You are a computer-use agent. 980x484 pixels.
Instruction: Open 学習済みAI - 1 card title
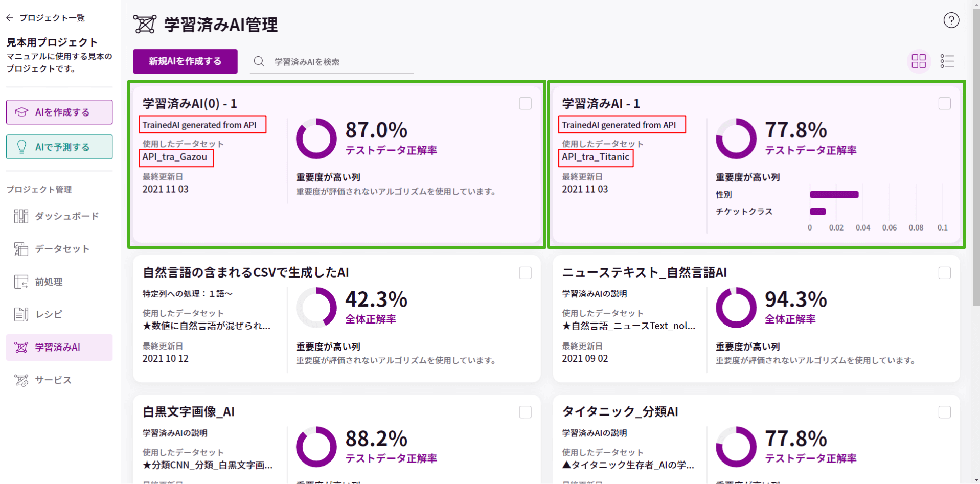click(601, 104)
